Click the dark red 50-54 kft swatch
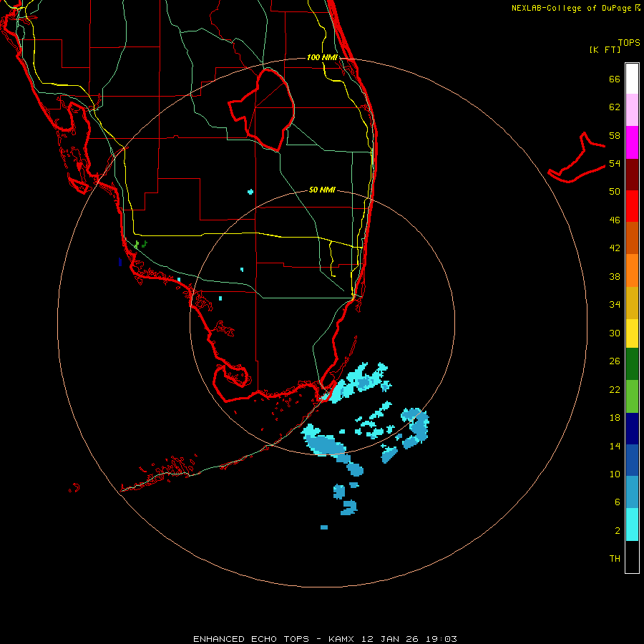 632,175
